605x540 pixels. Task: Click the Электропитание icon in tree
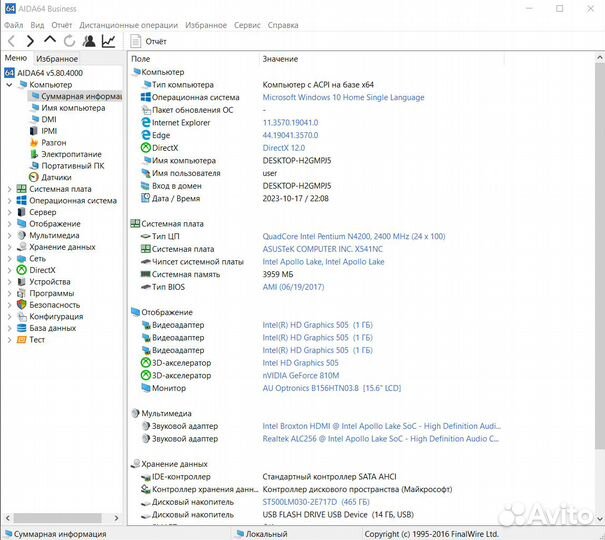(34, 154)
